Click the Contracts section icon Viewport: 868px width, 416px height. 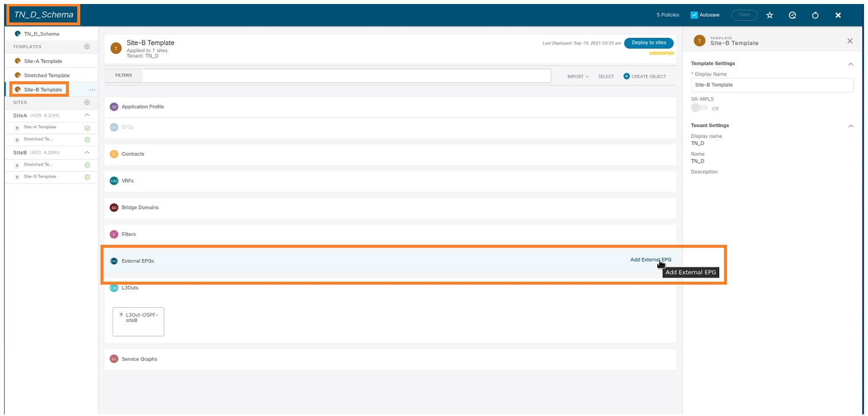pyautogui.click(x=113, y=154)
